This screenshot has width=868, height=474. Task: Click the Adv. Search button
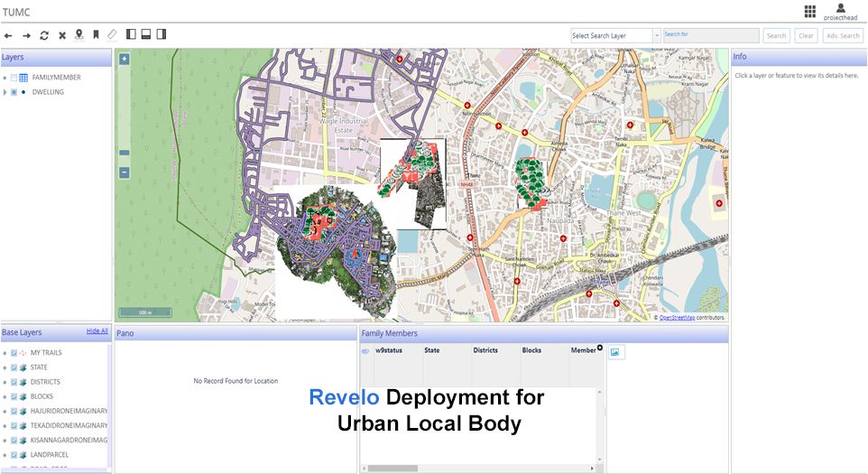point(842,35)
